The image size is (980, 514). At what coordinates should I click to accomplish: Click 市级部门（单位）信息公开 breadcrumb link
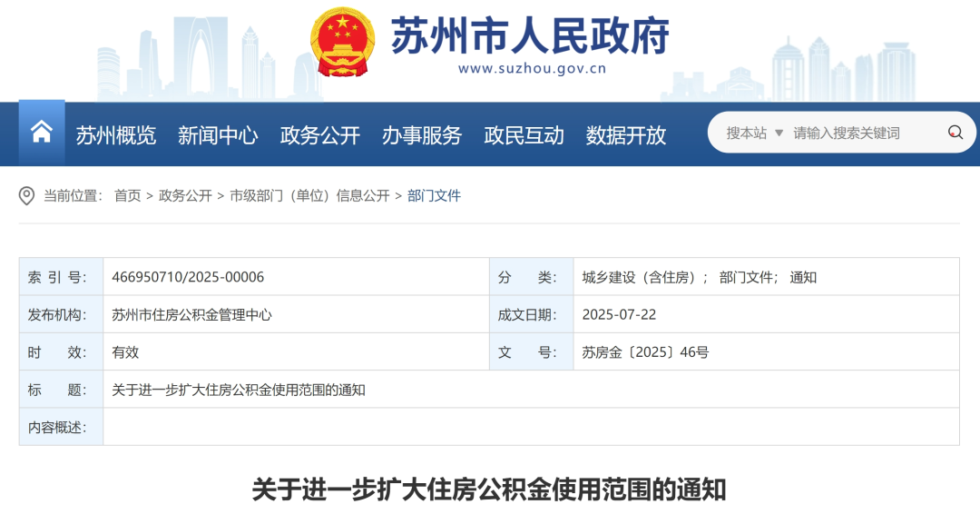309,196
